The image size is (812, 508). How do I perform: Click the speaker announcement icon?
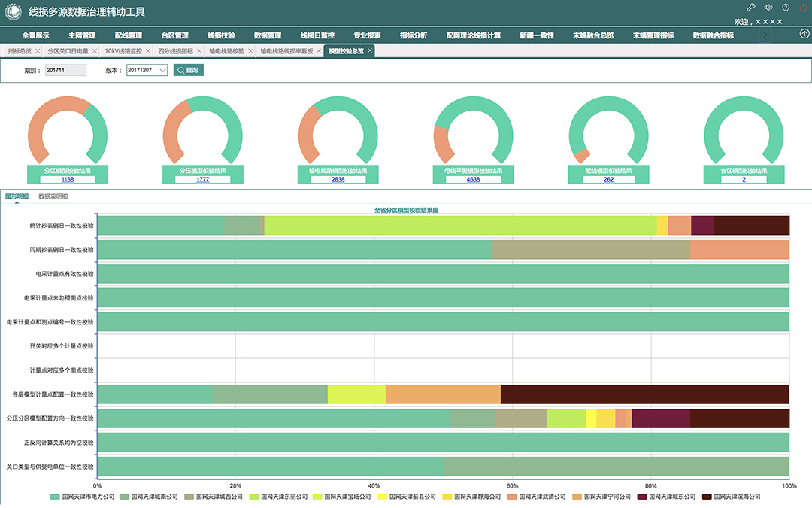coord(768,8)
